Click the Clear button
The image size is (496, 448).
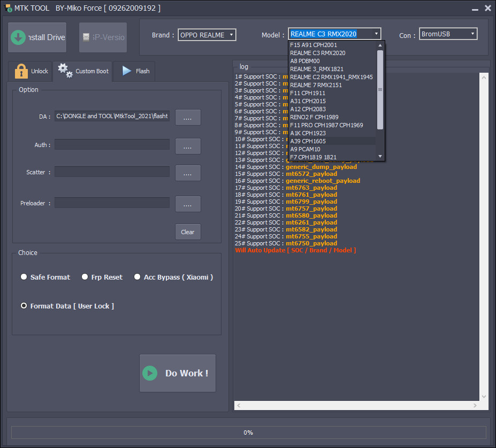[188, 231]
